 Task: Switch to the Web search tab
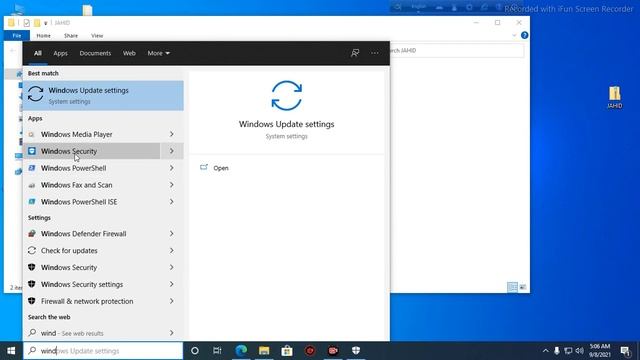pos(129,53)
